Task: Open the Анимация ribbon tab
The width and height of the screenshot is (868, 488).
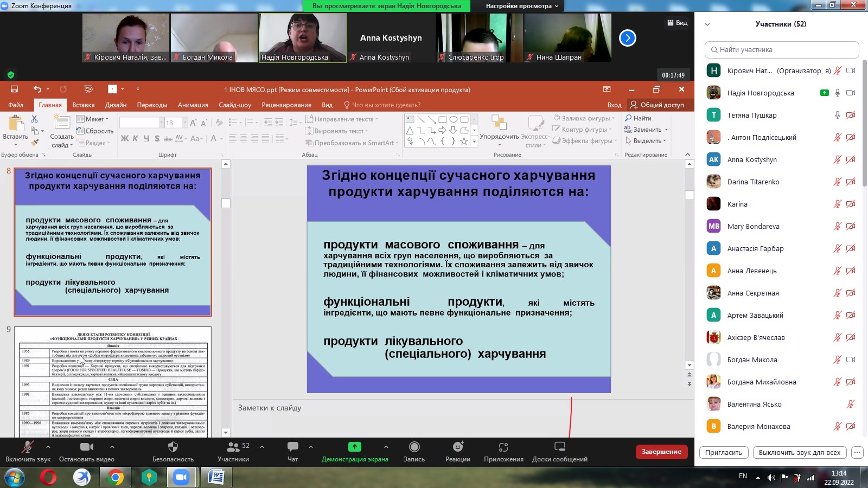Action: pos(193,105)
